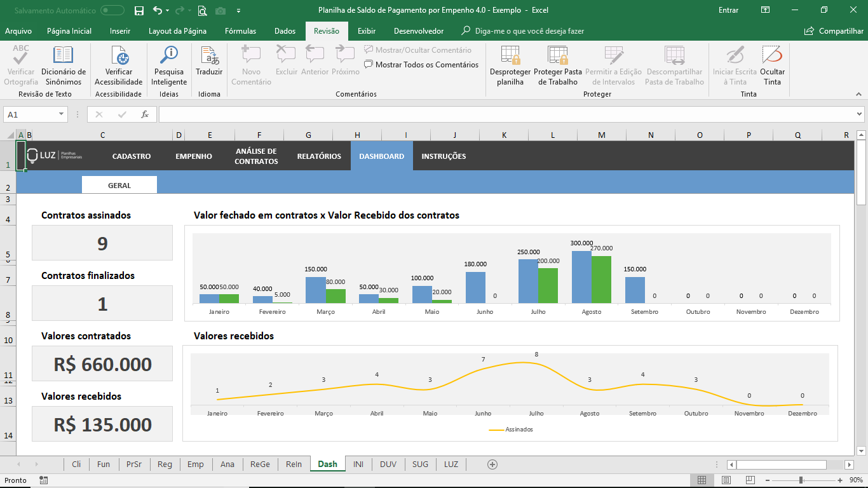Screen dimensions: 868x488
Task: Open Verificar Acessibilidade tool
Action: tap(119, 56)
